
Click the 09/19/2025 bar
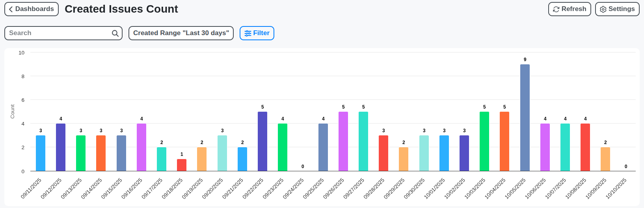(202, 159)
